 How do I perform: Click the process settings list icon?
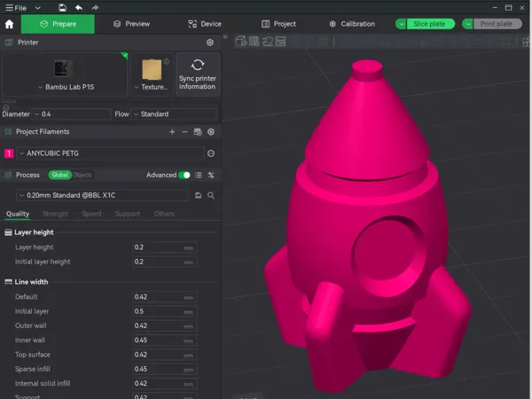click(x=198, y=175)
